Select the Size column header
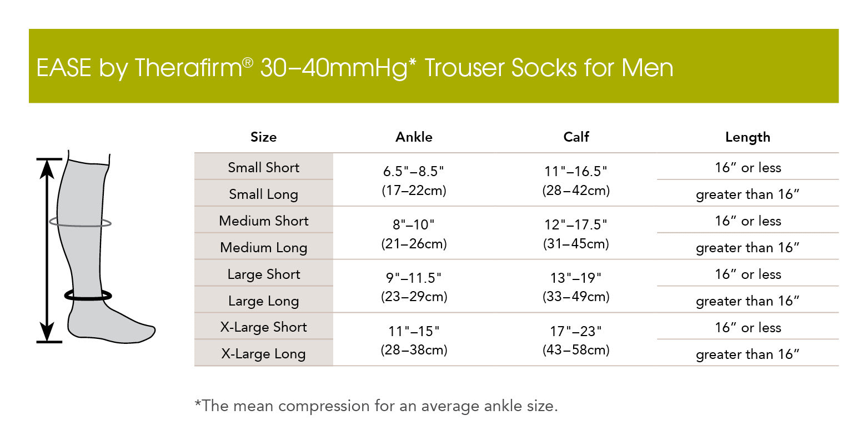The image size is (868, 440). [263, 137]
